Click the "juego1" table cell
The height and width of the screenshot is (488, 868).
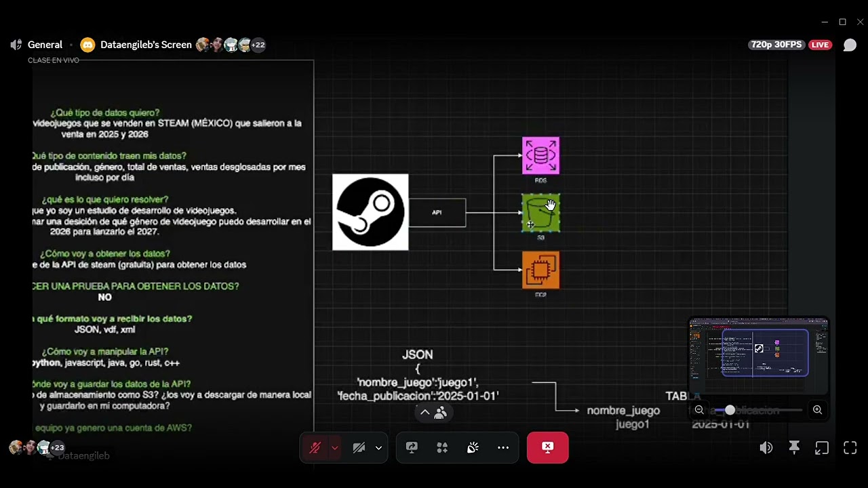633,424
